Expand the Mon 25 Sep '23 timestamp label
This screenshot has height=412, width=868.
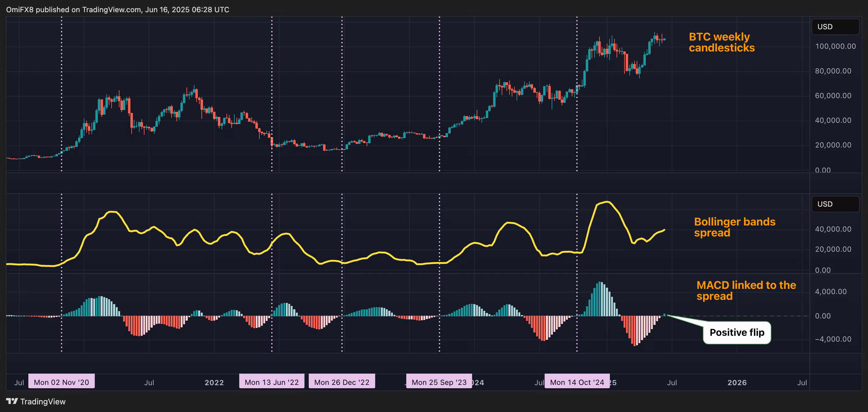439,382
